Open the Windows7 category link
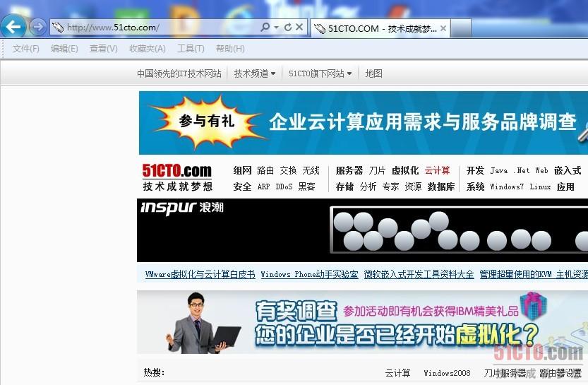The width and height of the screenshot is (588, 385). 507,187
